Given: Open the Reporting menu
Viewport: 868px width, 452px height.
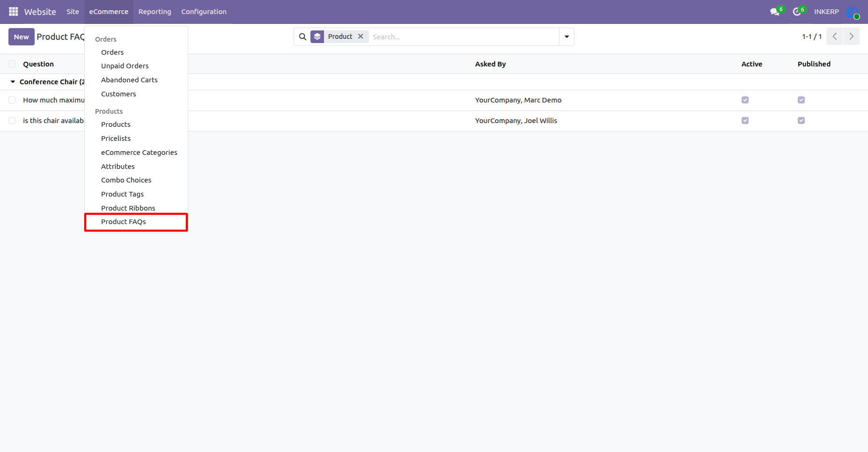Looking at the screenshot, I should [155, 12].
